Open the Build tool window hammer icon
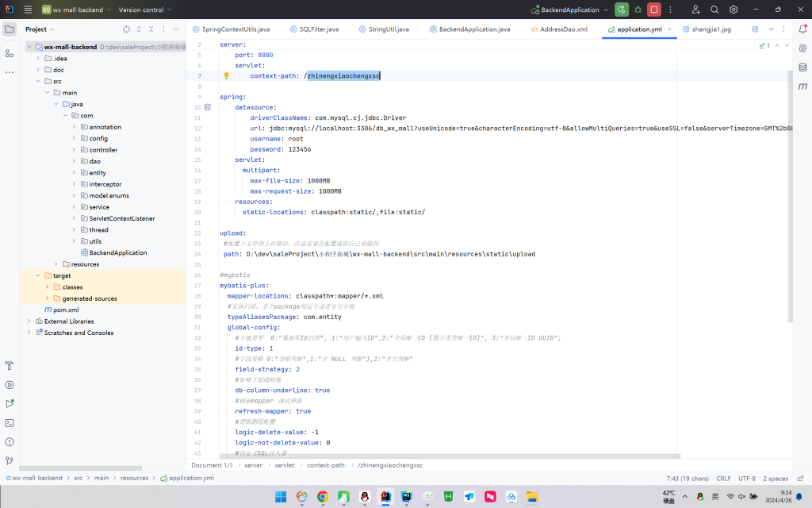This screenshot has height=508, width=812. [x=10, y=366]
